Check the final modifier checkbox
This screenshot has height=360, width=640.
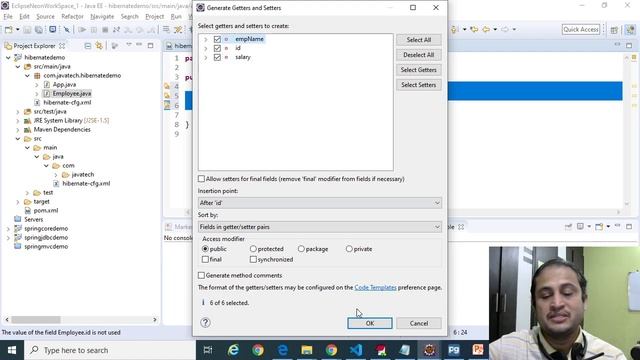point(205,259)
